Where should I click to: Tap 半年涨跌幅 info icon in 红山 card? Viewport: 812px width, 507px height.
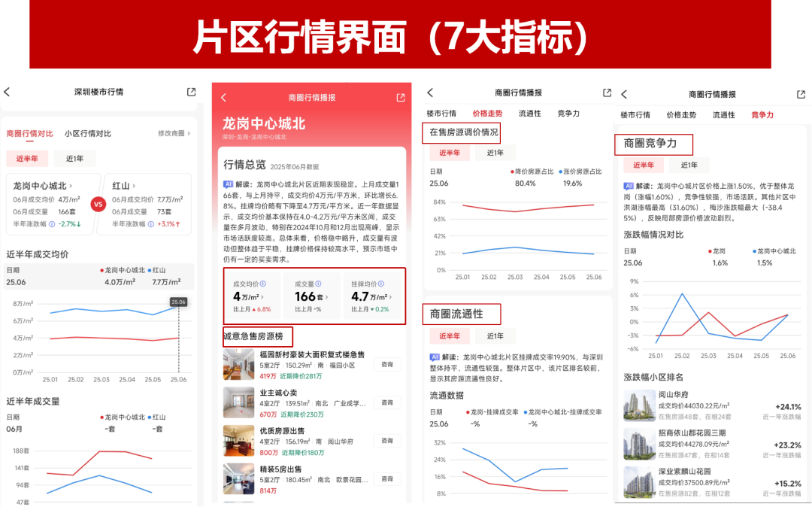point(150,224)
